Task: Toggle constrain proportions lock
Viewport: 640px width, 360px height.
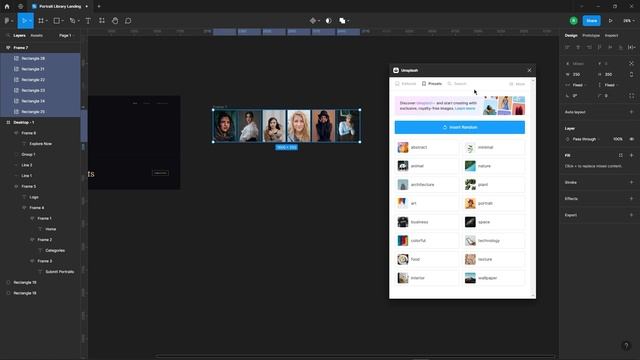Action: click(631, 74)
